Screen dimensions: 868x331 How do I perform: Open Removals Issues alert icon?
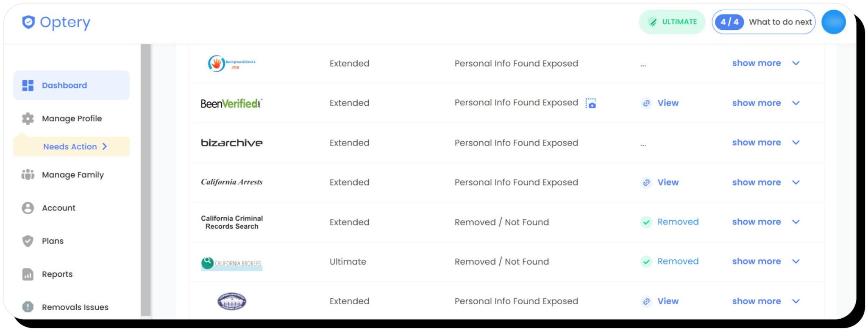point(27,306)
